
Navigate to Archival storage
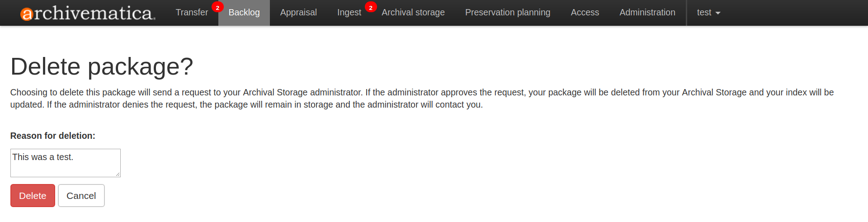coord(413,13)
